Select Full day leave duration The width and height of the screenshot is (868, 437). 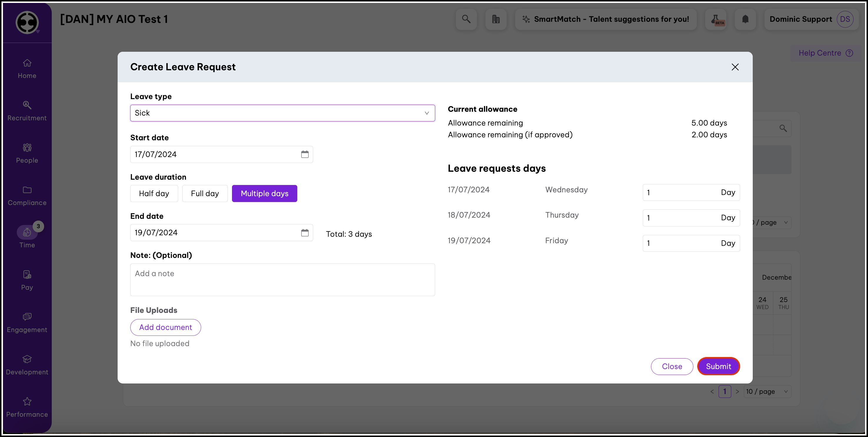[205, 194]
